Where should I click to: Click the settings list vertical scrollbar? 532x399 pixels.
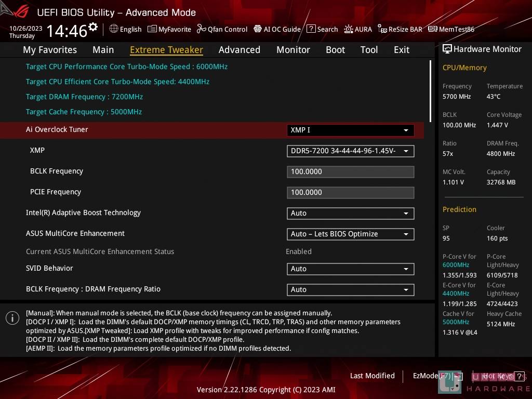pos(430,91)
